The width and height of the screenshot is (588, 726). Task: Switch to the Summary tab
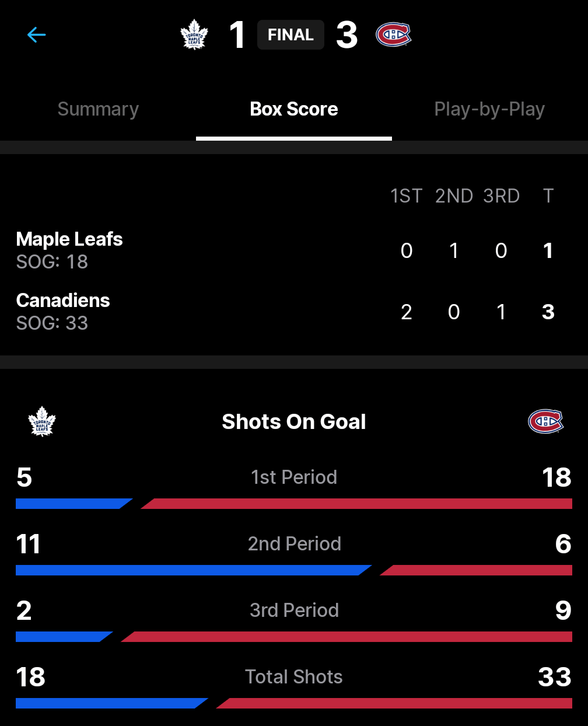(x=98, y=109)
